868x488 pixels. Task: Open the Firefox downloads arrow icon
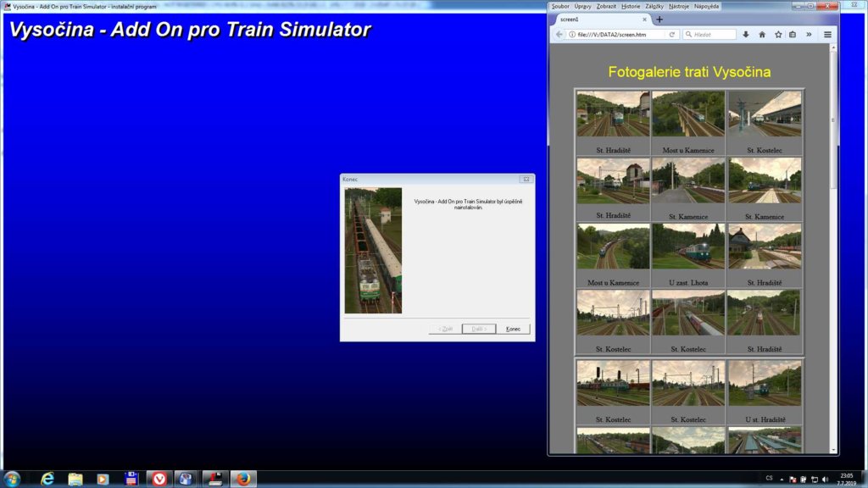746,34
